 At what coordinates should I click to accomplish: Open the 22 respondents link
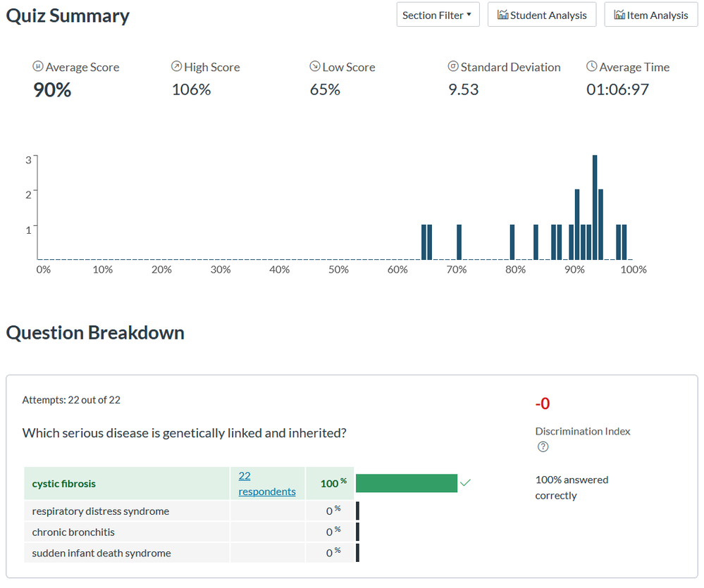click(x=266, y=484)
